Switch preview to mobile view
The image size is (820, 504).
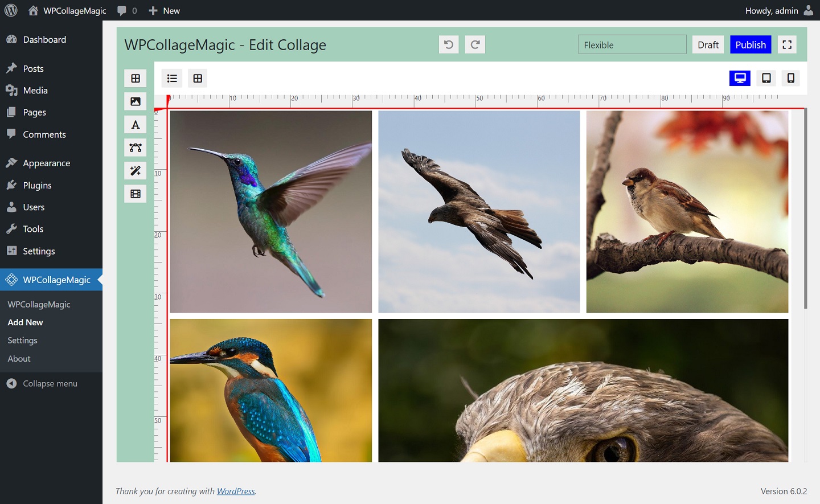pyautogui.click(x=790, y=77)
